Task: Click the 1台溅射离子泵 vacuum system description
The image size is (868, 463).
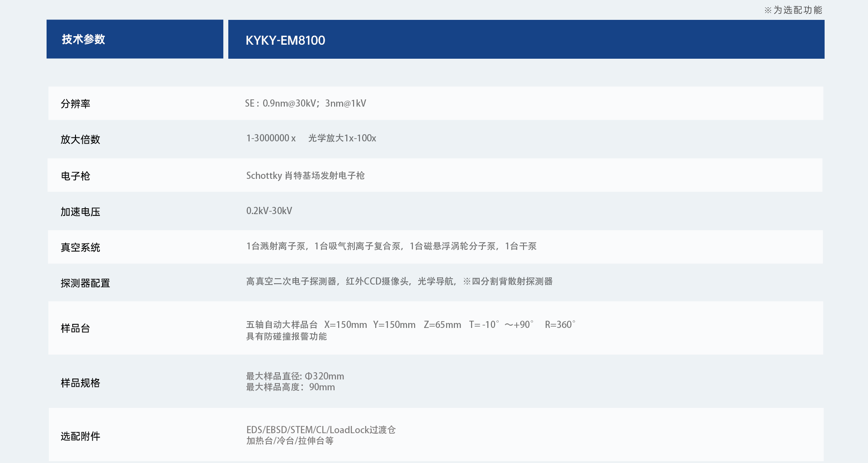Action: click(x=391, y=246)
